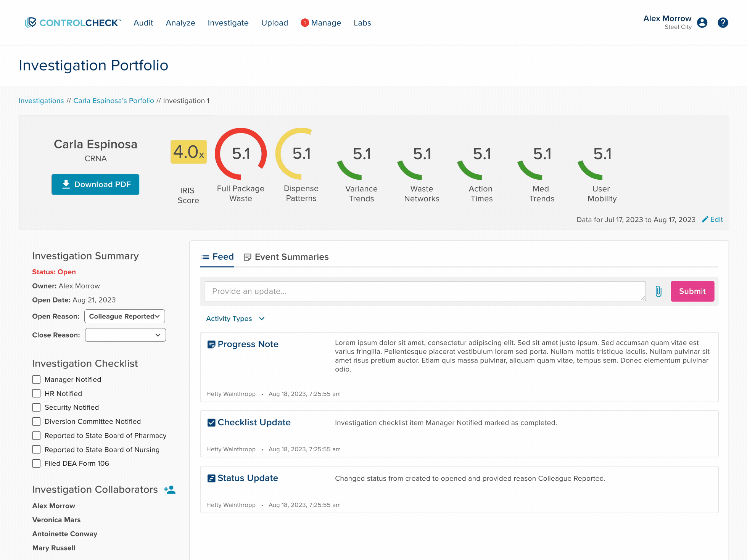This screenshot has height=560, width=747.
Task: Click the red Full Package Waste gauge
Action: (241, 154)
